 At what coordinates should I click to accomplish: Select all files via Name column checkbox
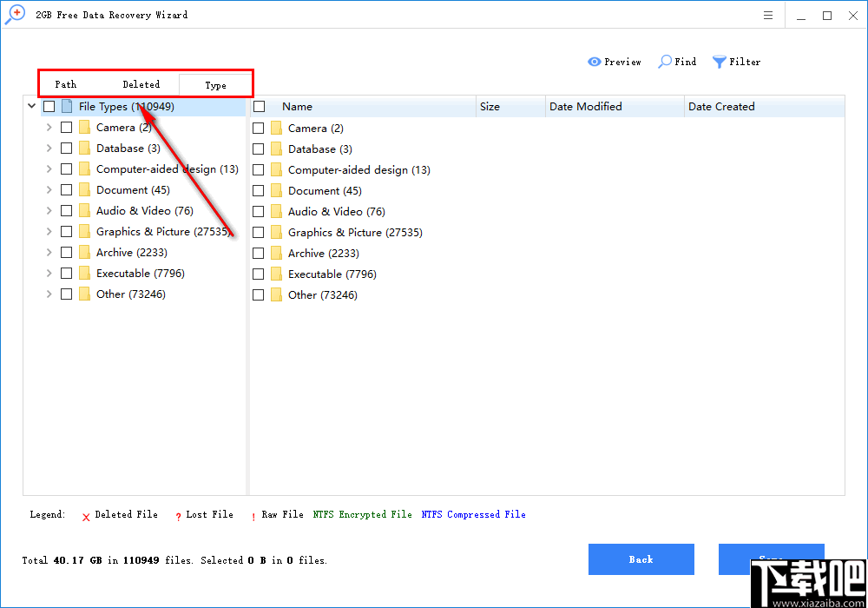(258, 106)
